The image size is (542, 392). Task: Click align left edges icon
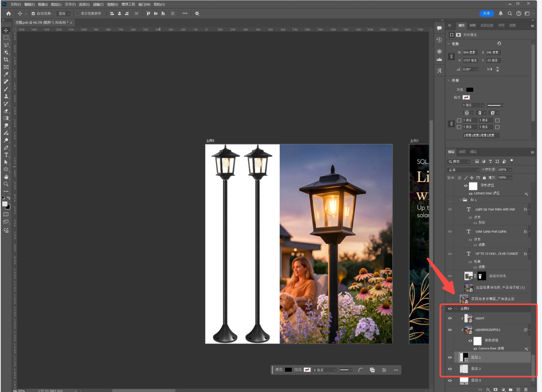(112, 13)
